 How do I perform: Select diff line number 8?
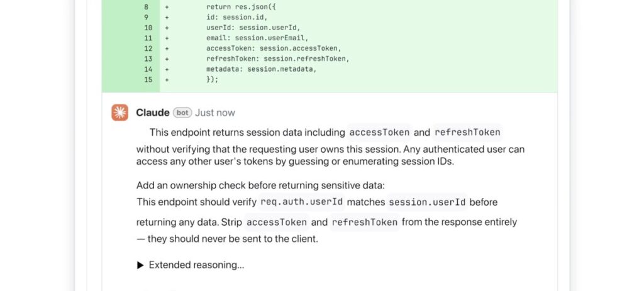tap(148, 7)
